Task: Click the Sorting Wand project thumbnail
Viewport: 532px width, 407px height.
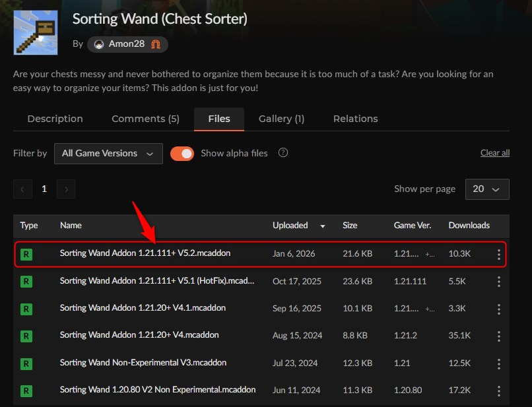Action: [36, 32]
